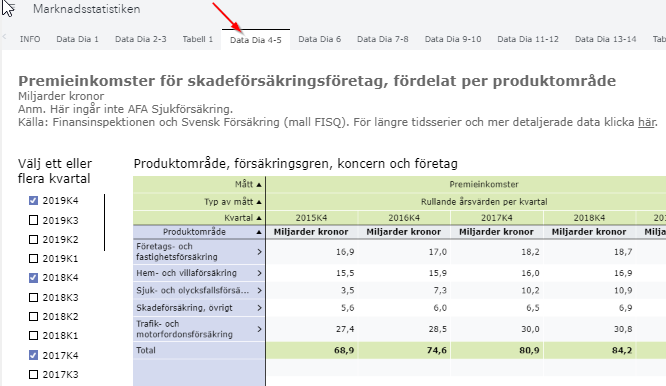
Task: Click the value 3,5 for Sjuk- och olycksfall
Action: [x=347, y=290]
